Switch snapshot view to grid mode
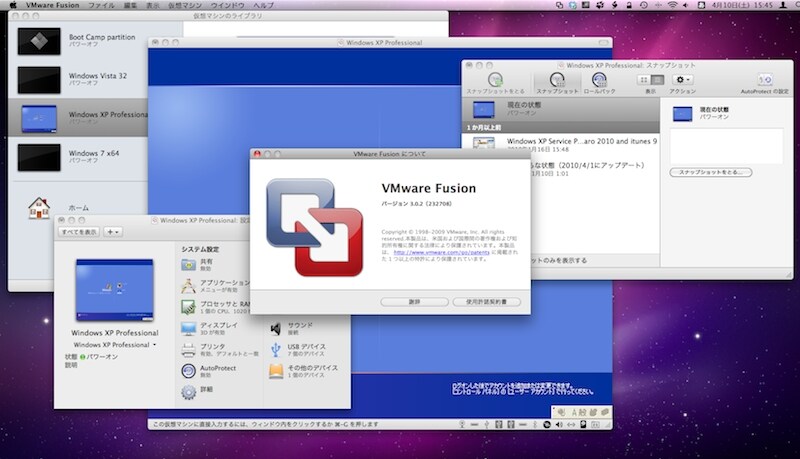Image resolution: width=800 pixels, height=459 pixels. click(644, 80)
